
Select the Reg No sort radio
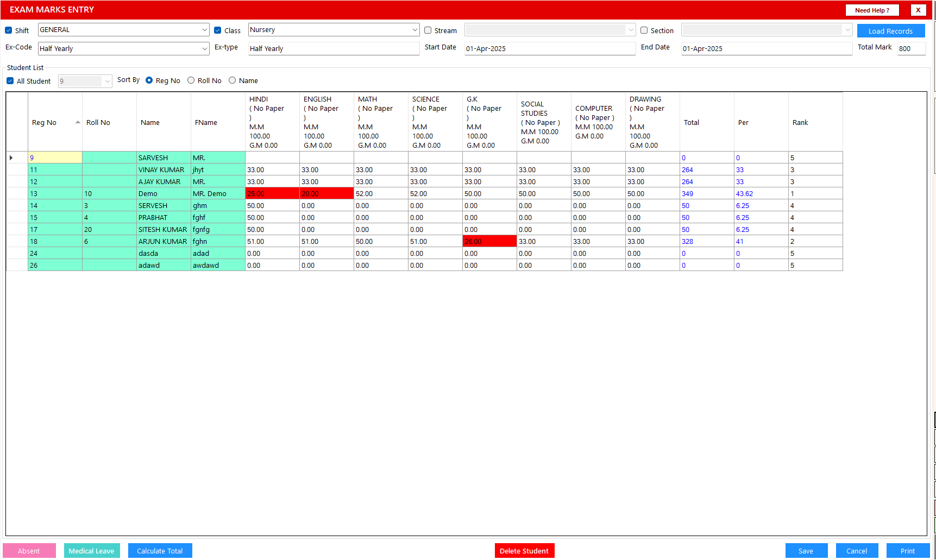[149, 80]
